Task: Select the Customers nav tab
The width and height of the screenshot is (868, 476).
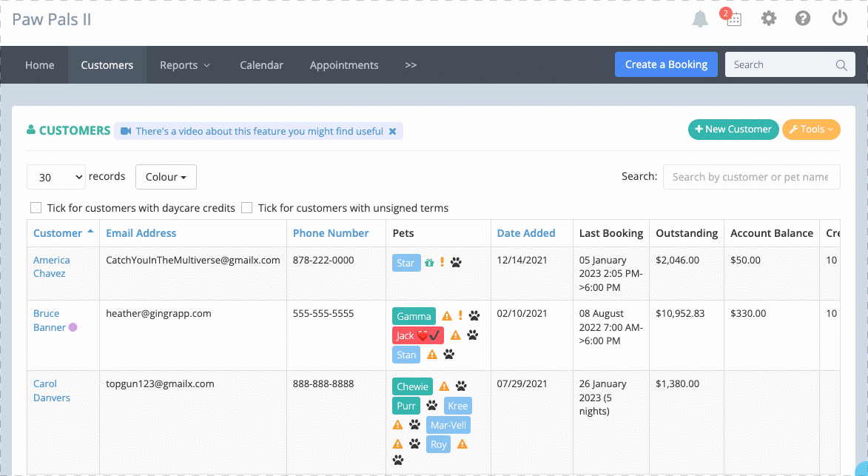Action: pyautogui.click(x=107, y=64)
